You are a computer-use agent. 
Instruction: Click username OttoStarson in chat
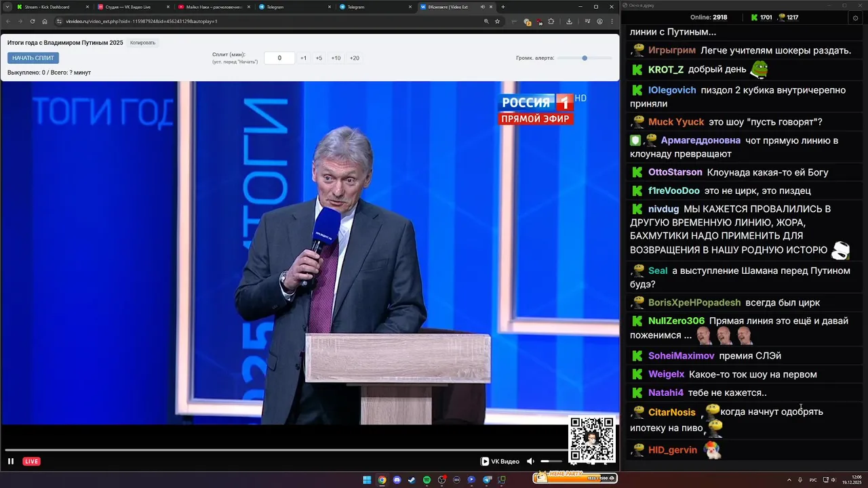(675, 172)
